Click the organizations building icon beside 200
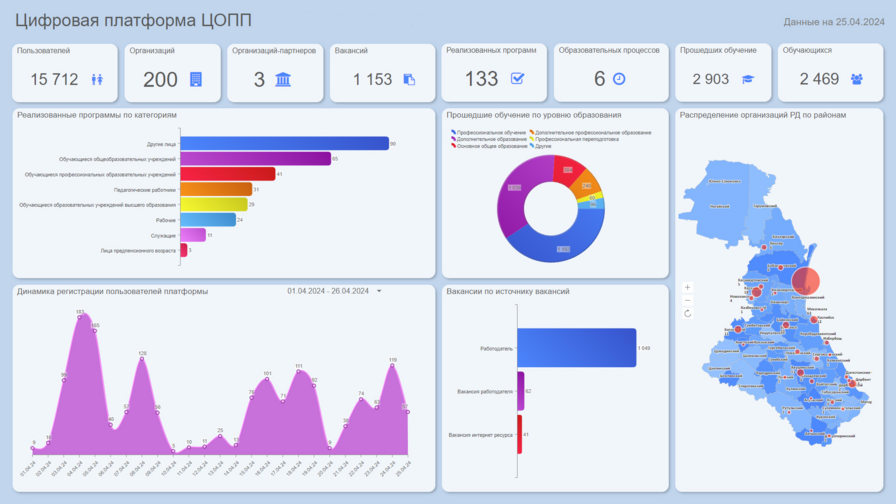Screen dimensions: 896x504 point(196,79)
